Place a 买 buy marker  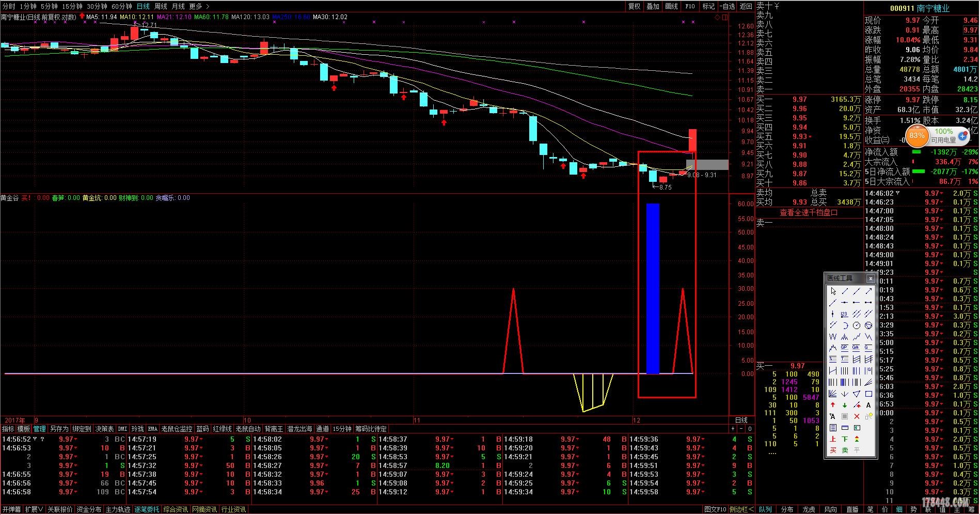tap(833, 450)
